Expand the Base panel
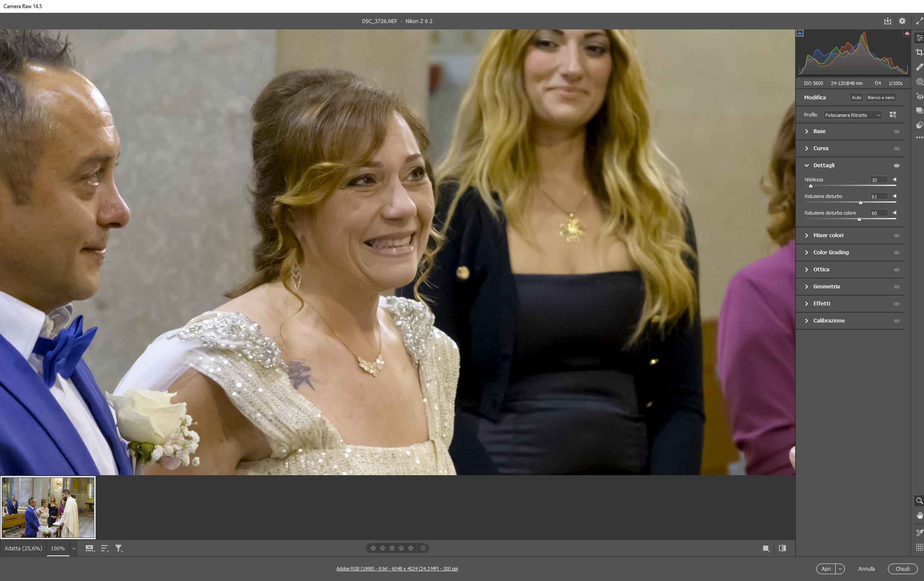Viewport: 924px width, 581px height. [x=806, y=131]
